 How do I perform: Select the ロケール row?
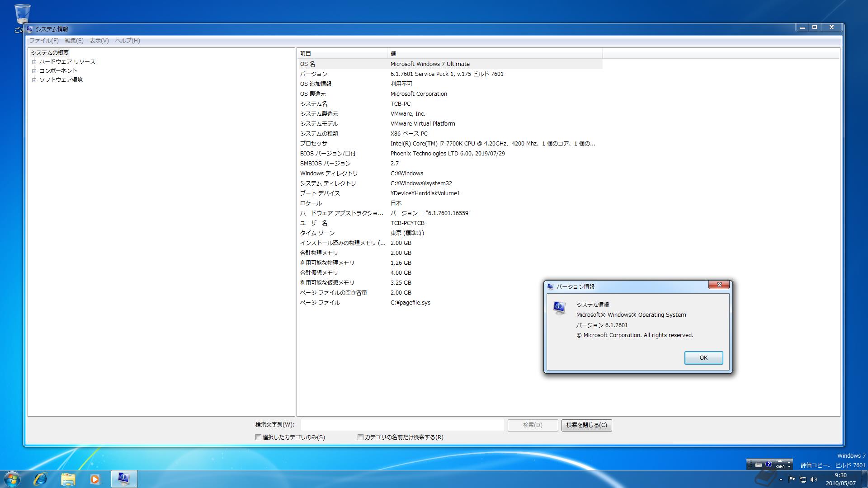[x=450, y=203]
